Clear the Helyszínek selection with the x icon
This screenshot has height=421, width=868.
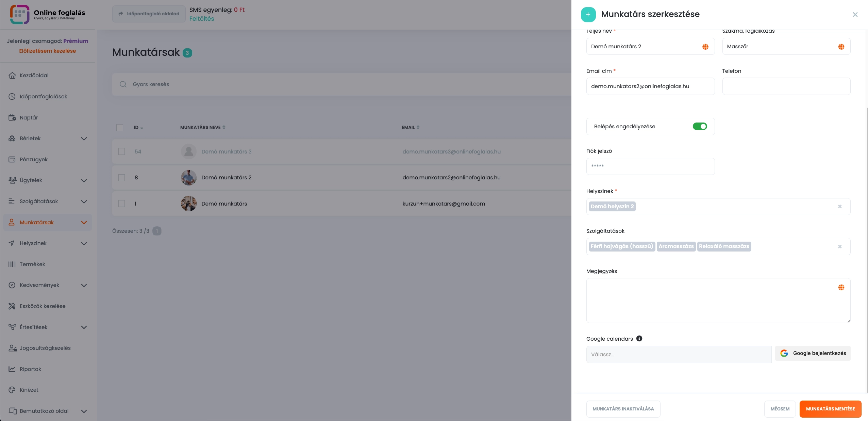click(839, 207)
